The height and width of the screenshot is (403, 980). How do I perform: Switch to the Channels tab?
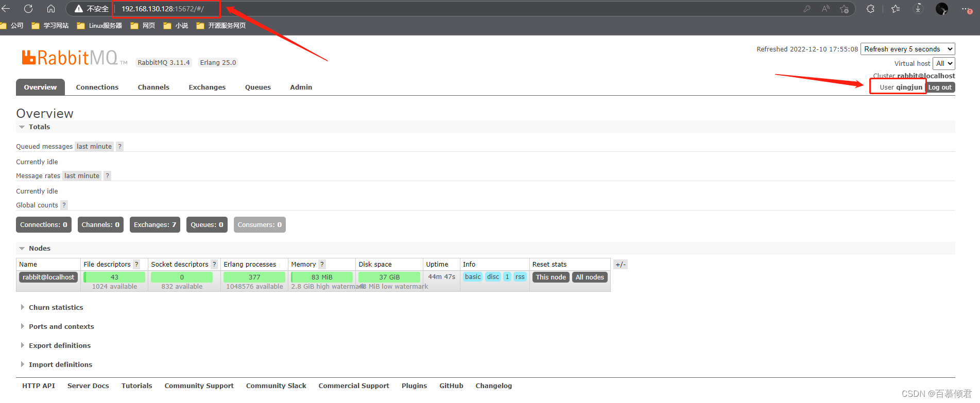point(153,87)
